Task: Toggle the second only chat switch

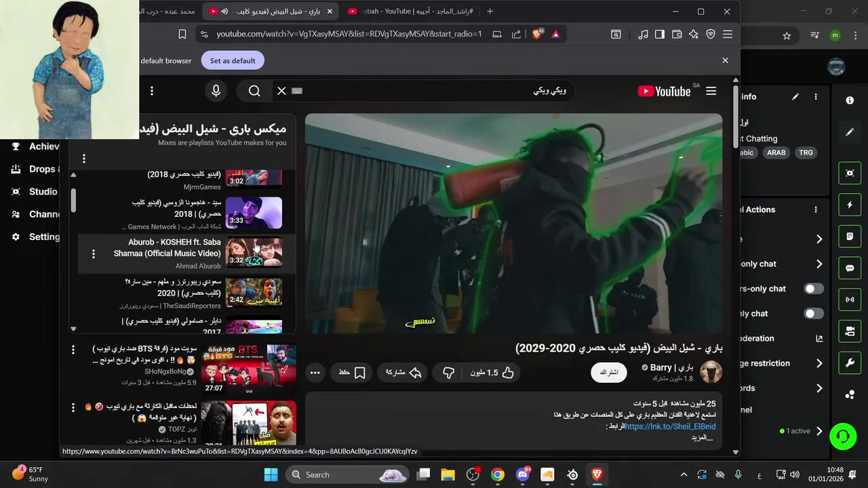Action: 814,314
